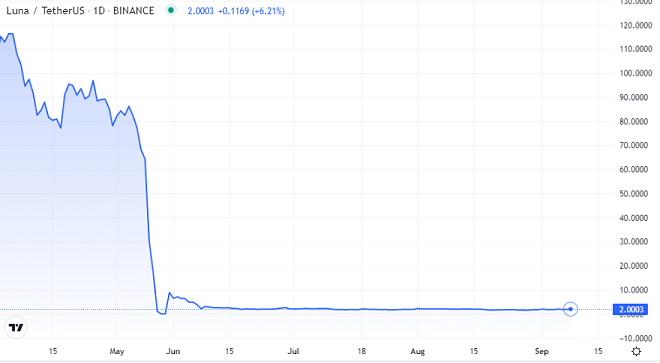
Task: Click the -10.0000 price axis label
Action: pyautogui.click(x=636, y=338)
